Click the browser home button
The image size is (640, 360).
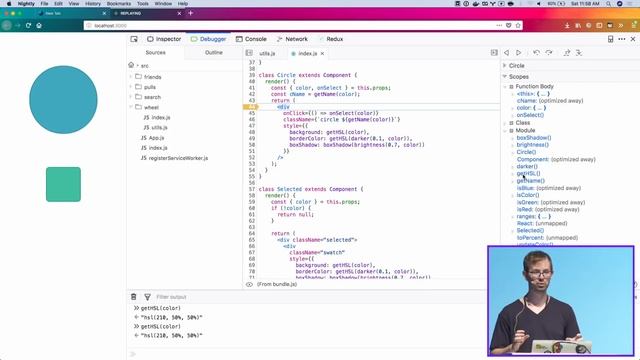[x=39, y=25]
